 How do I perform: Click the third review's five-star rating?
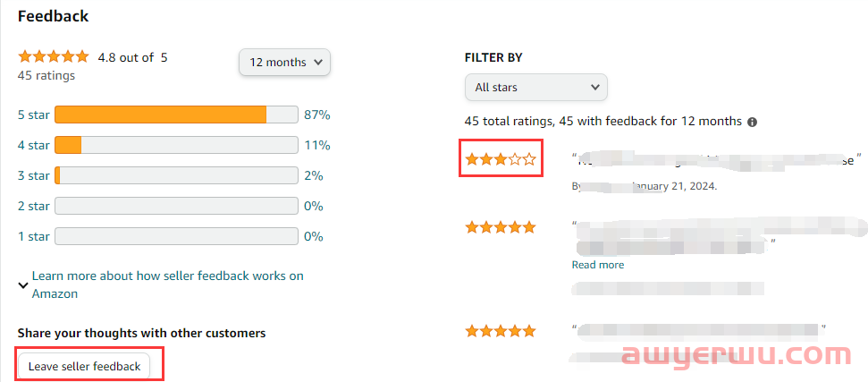pyautogui.click(x=501, y=331)
